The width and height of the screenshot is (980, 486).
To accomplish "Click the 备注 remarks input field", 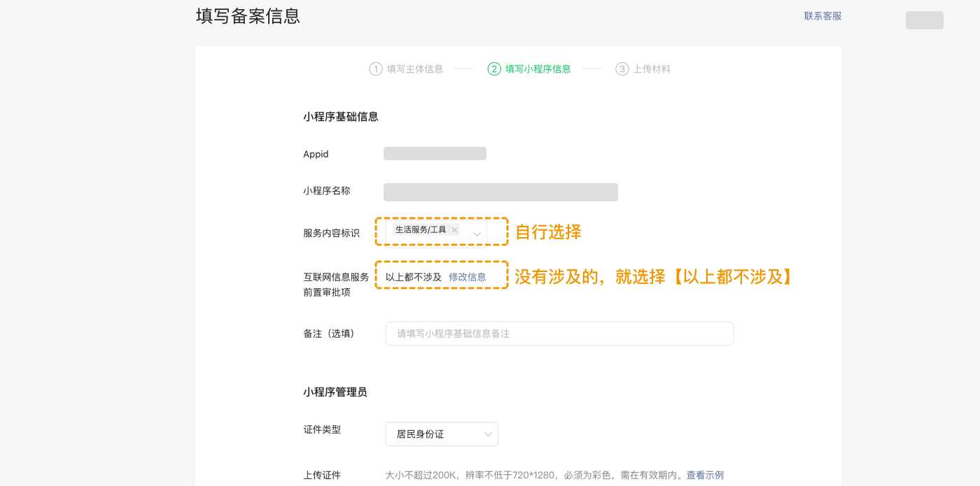I will (x=559, y=334).
